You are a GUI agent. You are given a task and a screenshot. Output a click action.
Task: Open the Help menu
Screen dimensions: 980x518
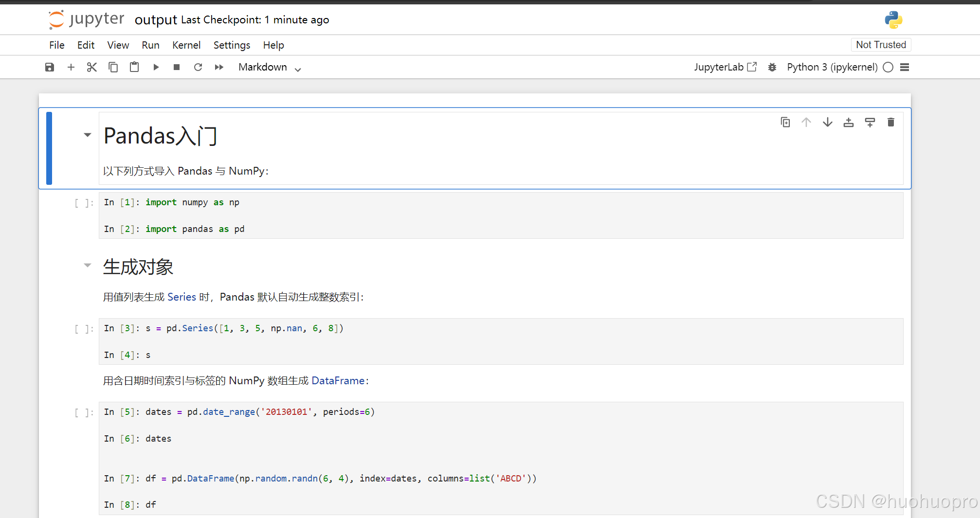[273, 45]
